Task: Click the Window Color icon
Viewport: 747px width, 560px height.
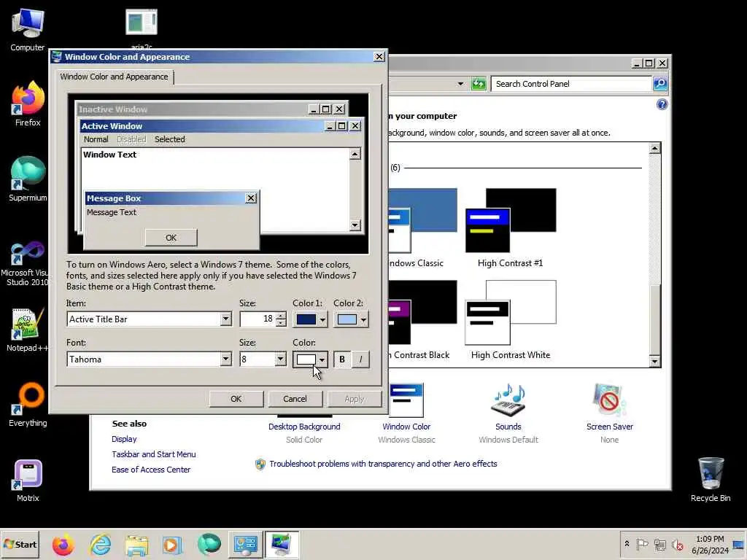Action: 406,401
